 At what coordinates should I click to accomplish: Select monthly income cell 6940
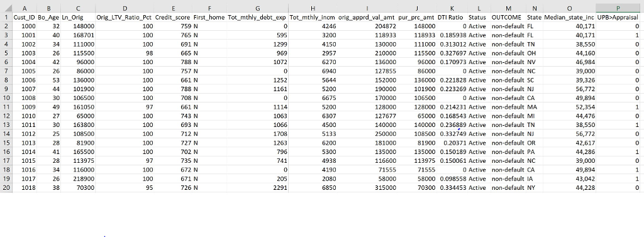313,71
